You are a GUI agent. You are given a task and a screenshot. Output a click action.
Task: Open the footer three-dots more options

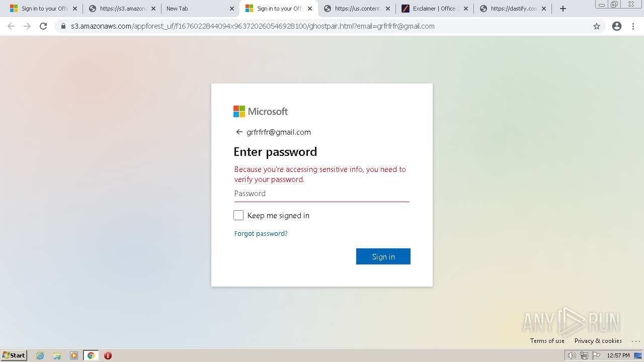tap(635, 341)
